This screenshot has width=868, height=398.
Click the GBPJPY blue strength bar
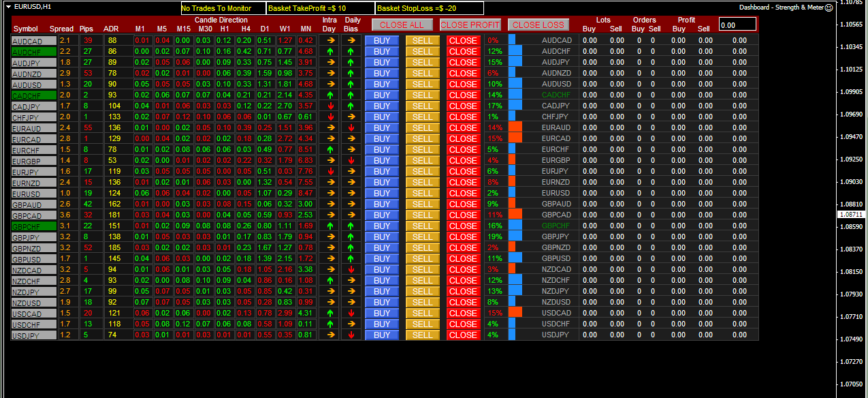coord(515,236)
